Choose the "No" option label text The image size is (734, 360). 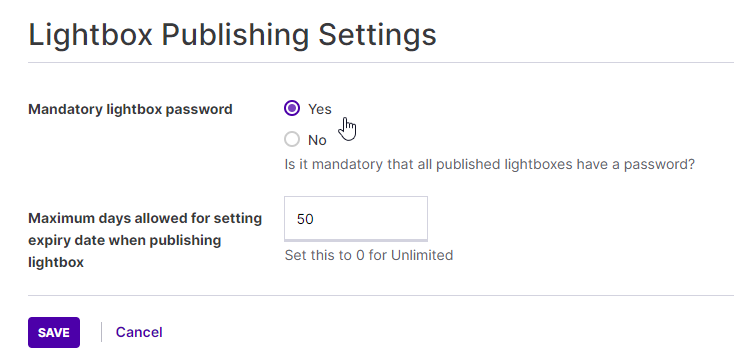(317, 140)
